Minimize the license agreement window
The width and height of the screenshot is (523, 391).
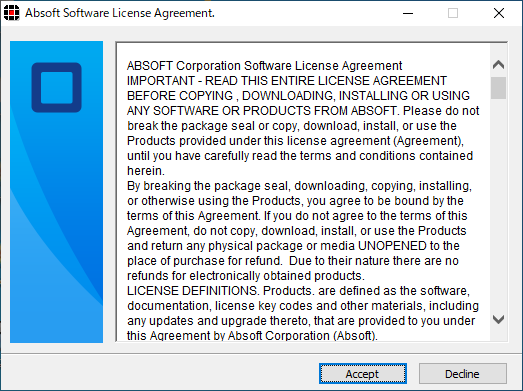pos(408,13)
